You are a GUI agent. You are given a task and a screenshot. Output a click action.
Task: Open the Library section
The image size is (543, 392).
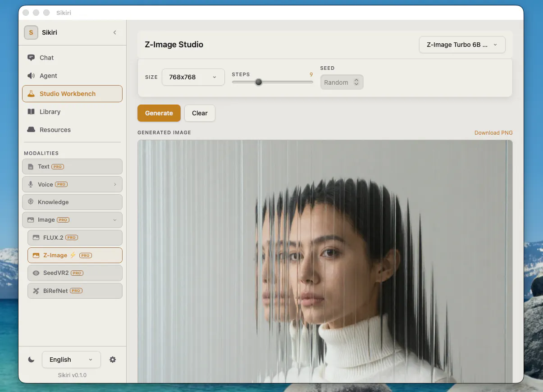coord(72,112)
